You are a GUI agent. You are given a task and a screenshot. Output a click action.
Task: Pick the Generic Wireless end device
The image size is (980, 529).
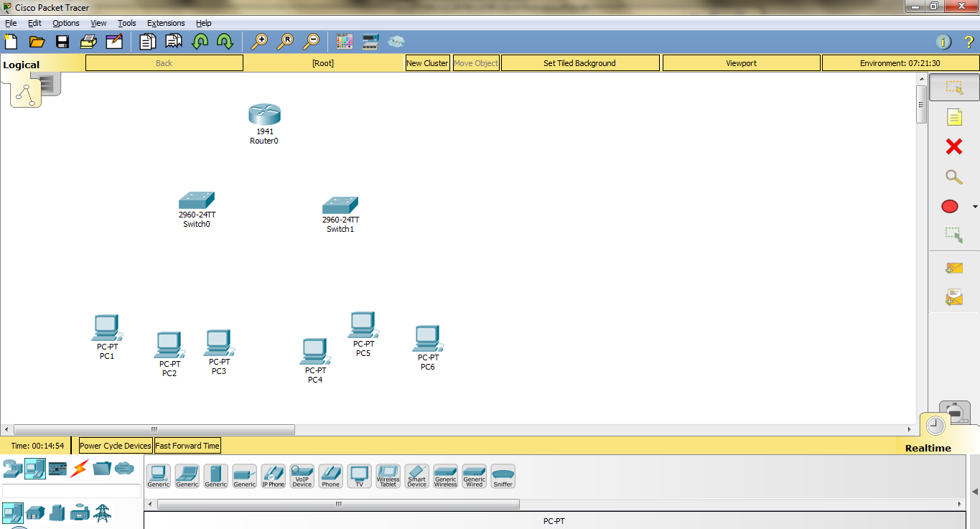pyautogui.click(x=445, y=474)
